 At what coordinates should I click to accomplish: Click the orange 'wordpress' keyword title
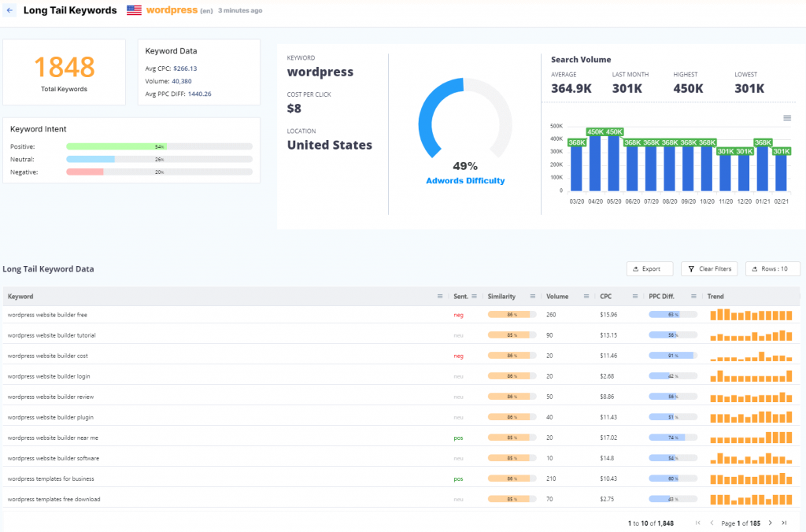tap(172, 10)
